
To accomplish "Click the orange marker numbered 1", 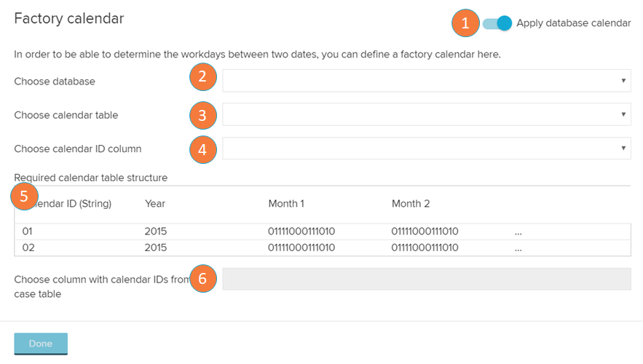I will 466,23.
